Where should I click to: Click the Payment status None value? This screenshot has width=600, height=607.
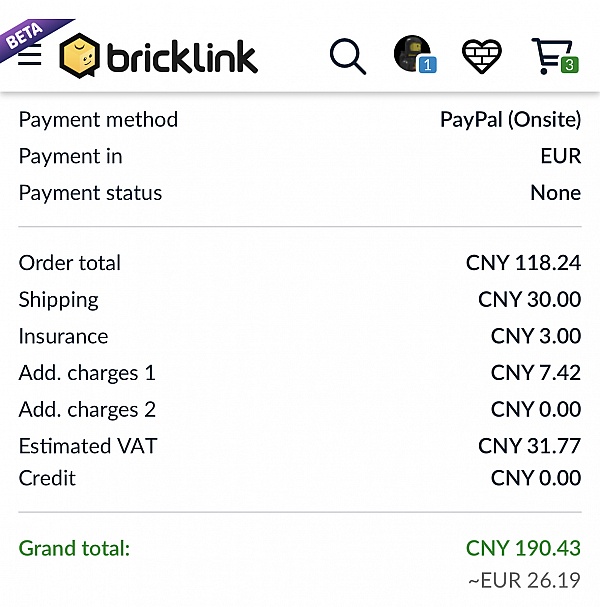point(556,193)
